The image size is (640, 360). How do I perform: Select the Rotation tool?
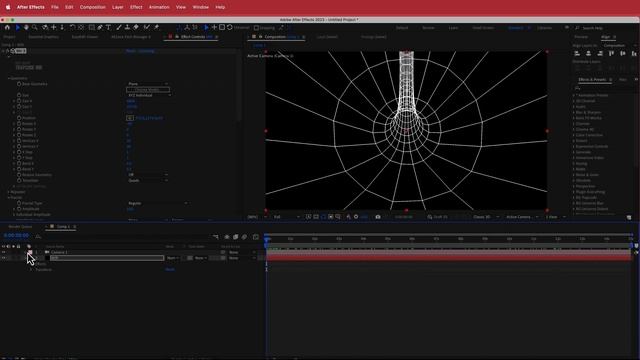point(72,27)
